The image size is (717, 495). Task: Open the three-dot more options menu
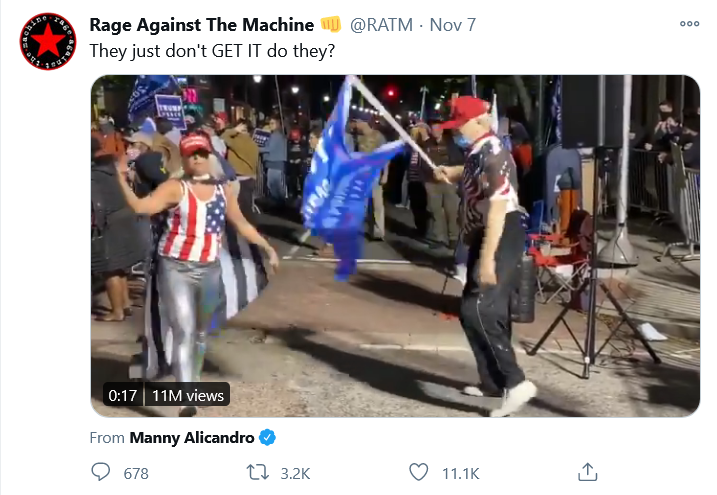pyautogui.click(x=689, y=24)
